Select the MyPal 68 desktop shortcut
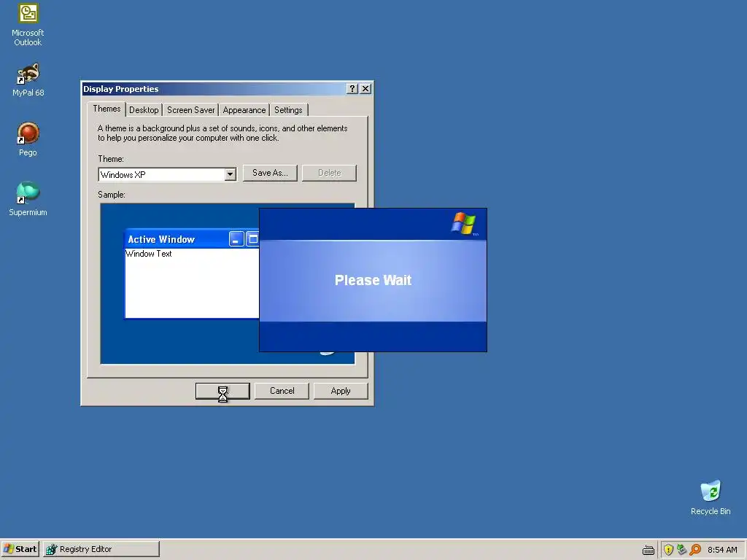Screen dimensions: 747x560 28,79
